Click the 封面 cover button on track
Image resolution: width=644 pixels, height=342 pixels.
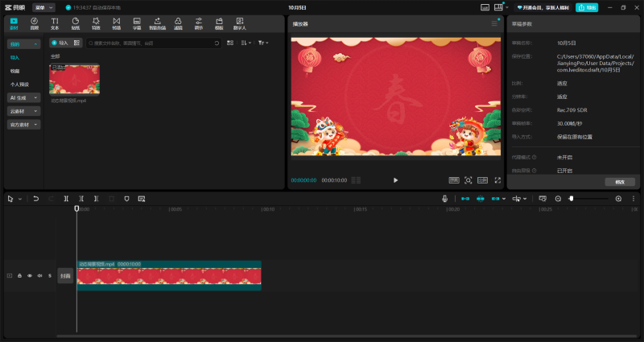(65, 276)
